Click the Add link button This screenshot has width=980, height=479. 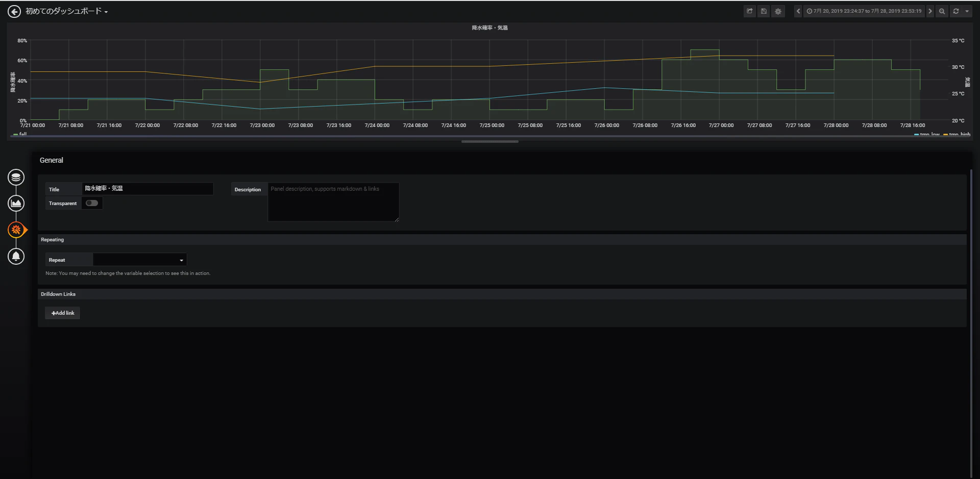(63, 313)
